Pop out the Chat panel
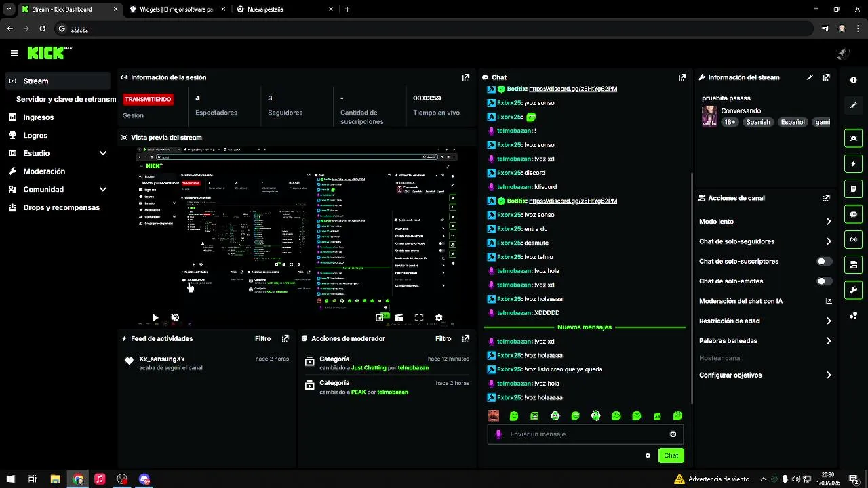 [682, 77]
